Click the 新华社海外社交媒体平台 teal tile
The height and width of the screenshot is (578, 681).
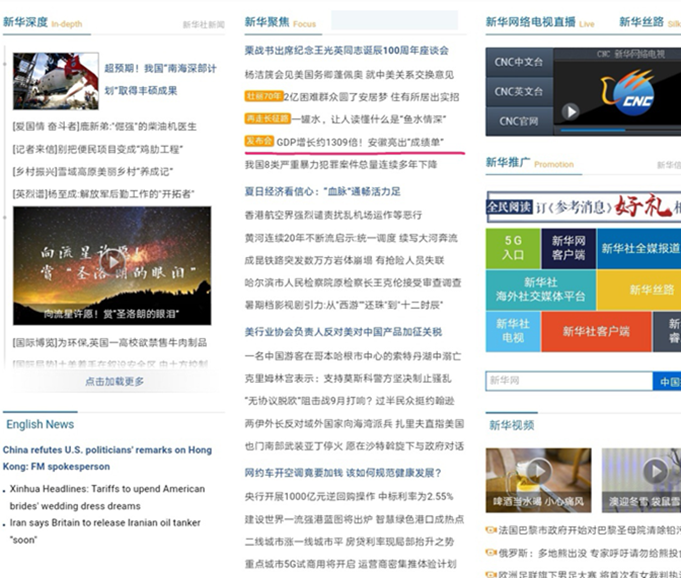click(x=541, y=290)
